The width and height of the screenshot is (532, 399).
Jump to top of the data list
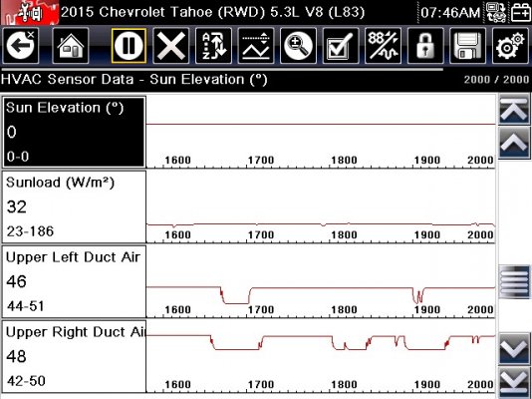pyautogui.click(x=514, y=109)
